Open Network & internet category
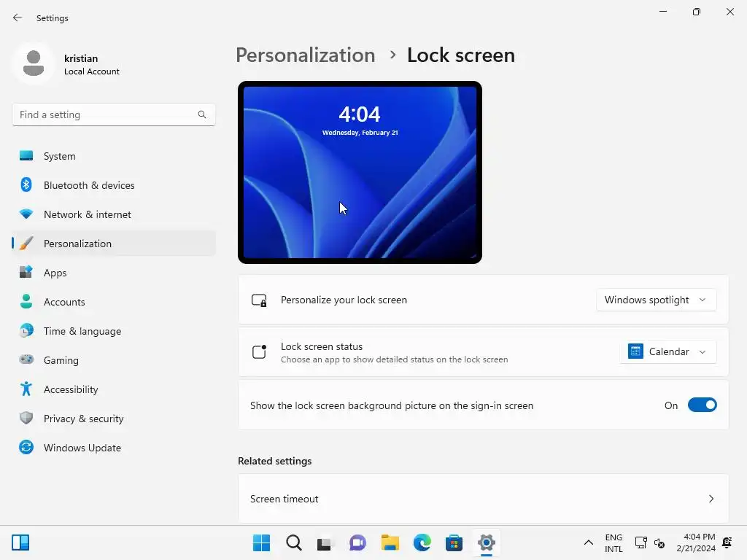 click(x=114, y=214)
